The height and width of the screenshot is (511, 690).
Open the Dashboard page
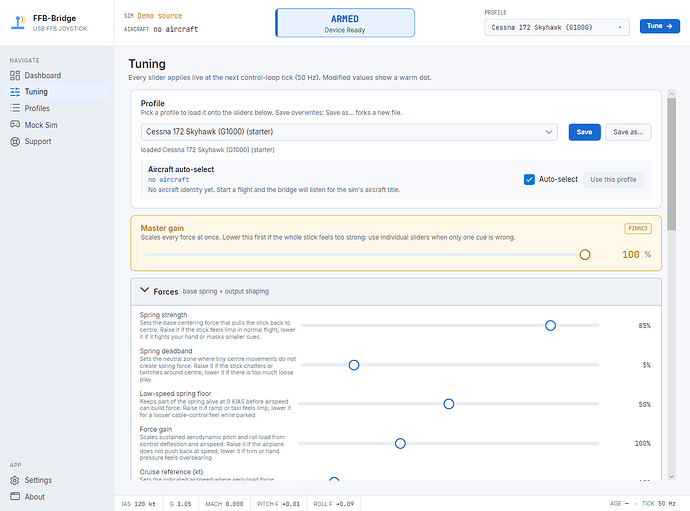57,75
